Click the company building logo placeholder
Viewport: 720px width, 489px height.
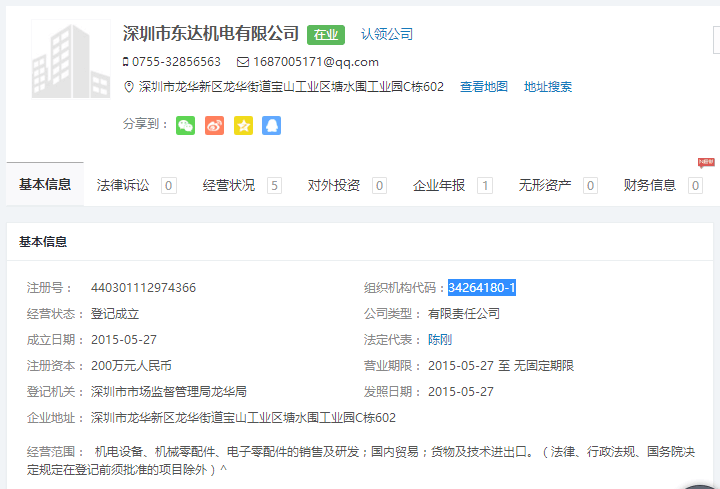click(71, 60)
